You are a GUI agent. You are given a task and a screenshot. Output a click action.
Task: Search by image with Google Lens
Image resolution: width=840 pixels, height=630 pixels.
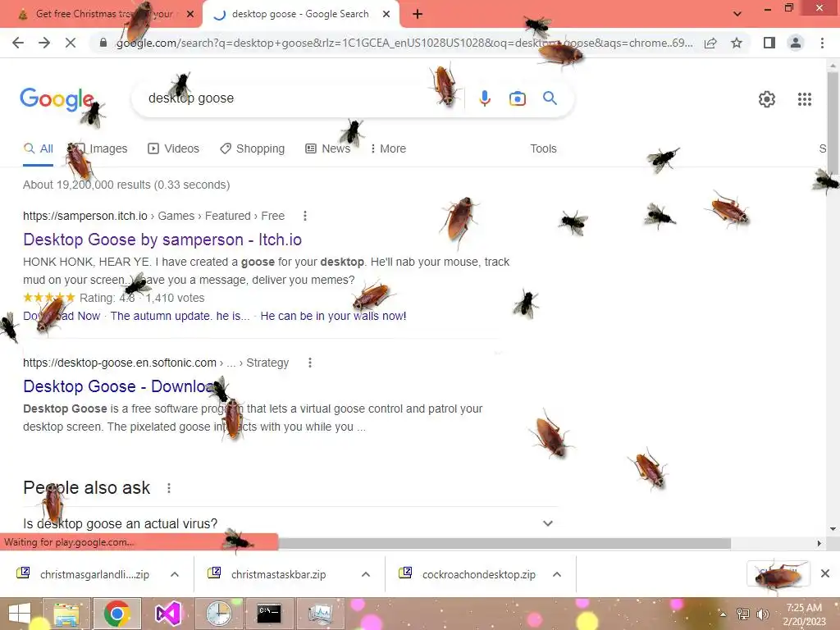click(x=517, y=98)
